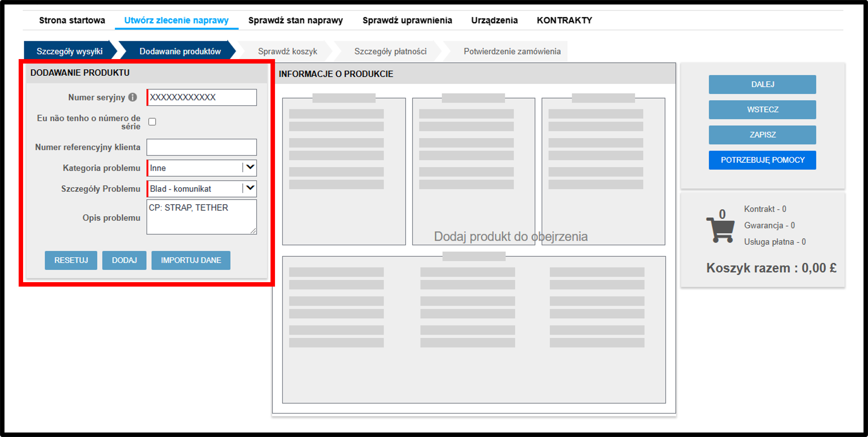Click the 'Usługa płatna - 0' text
The width and height of the screenshot is (868, 437).
pyautogui.click(x=775, y=242)
